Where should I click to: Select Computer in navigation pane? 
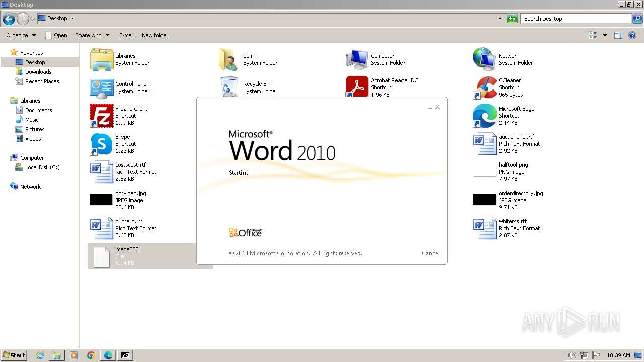32,158
